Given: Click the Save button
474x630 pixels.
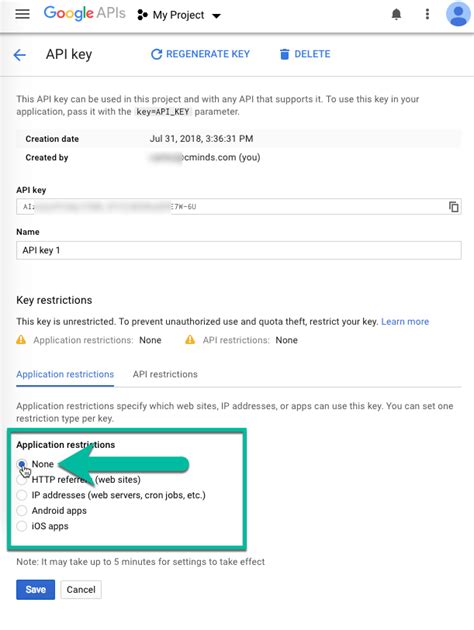Looking at the screenshot, I should click(35, 589).
